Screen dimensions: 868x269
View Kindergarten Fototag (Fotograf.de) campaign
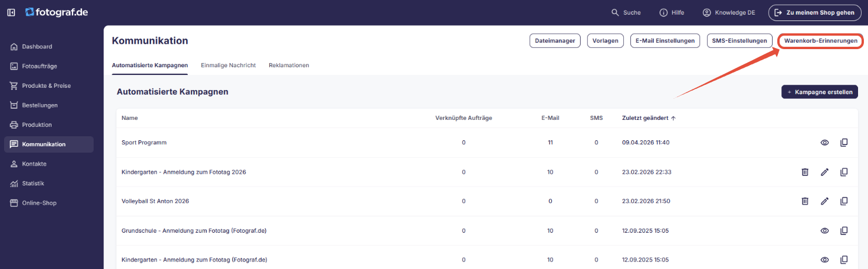click(825, 260)
